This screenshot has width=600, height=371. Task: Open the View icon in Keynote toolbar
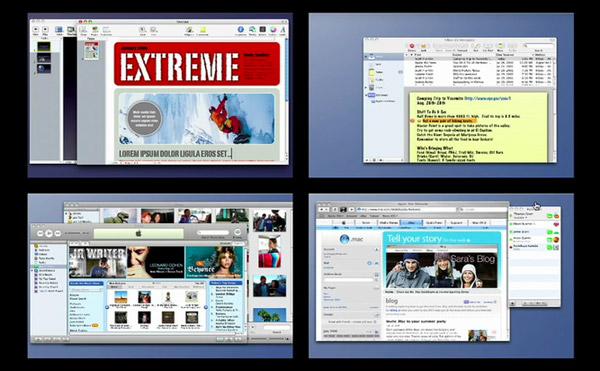pos(59,29)
